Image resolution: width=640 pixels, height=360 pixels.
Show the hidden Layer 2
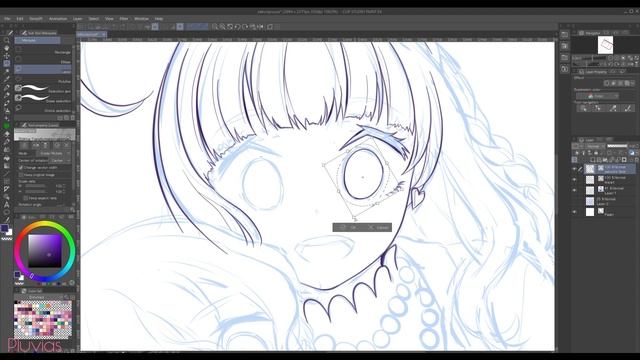coord(574,201)
